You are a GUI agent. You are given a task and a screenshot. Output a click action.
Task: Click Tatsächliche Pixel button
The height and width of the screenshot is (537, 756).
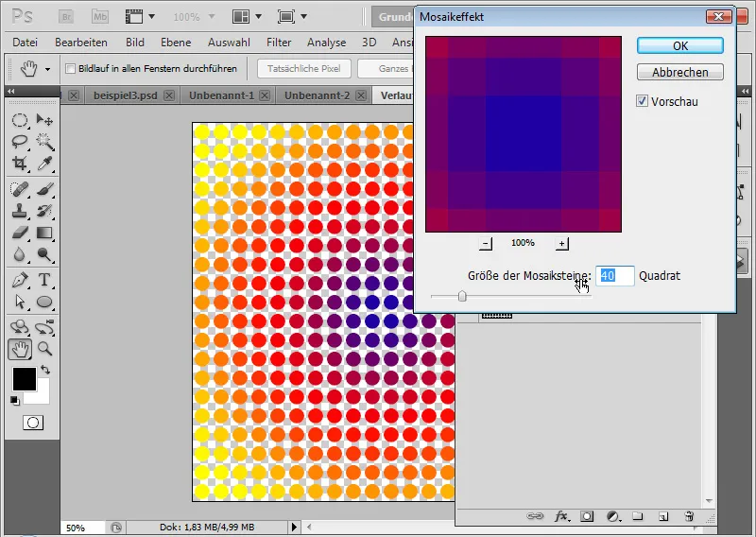[x=303, y=68]
